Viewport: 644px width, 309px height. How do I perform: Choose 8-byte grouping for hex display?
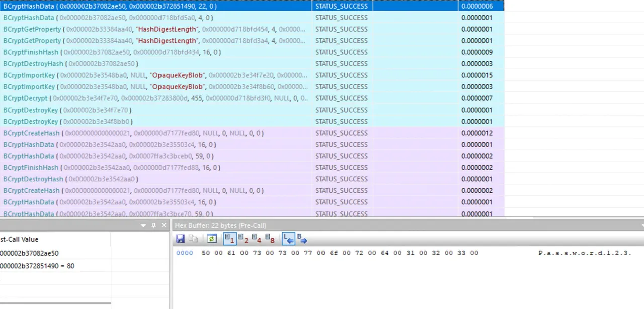tap(270, 238)
